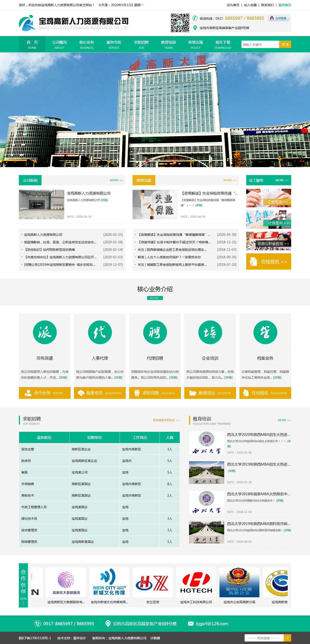Image resolution: width=310 pixels, height=644 pixels.
Task: Open 高新公安 police partner logo
Action: pyautogui.click(x=239, y=582)
